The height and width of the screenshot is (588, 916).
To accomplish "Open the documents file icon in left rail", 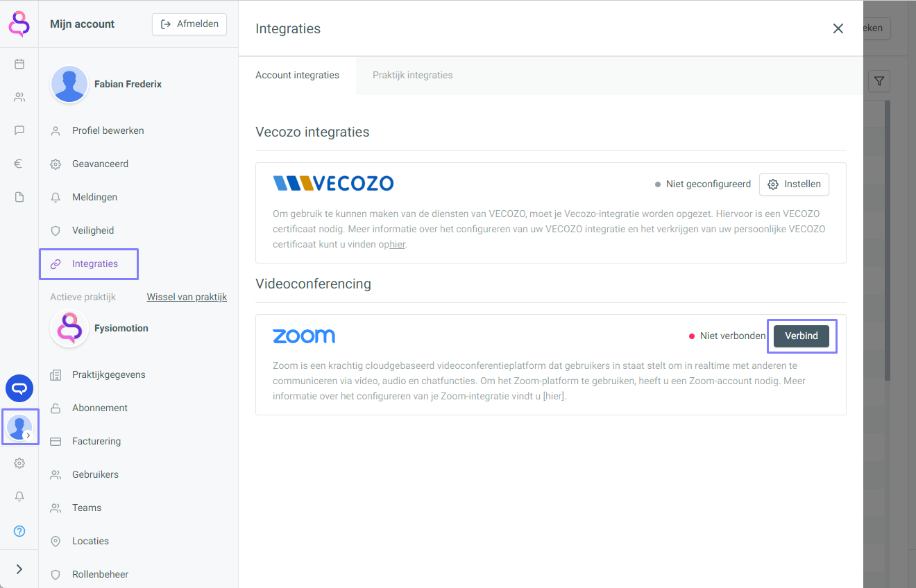I will tap(19, 197).
